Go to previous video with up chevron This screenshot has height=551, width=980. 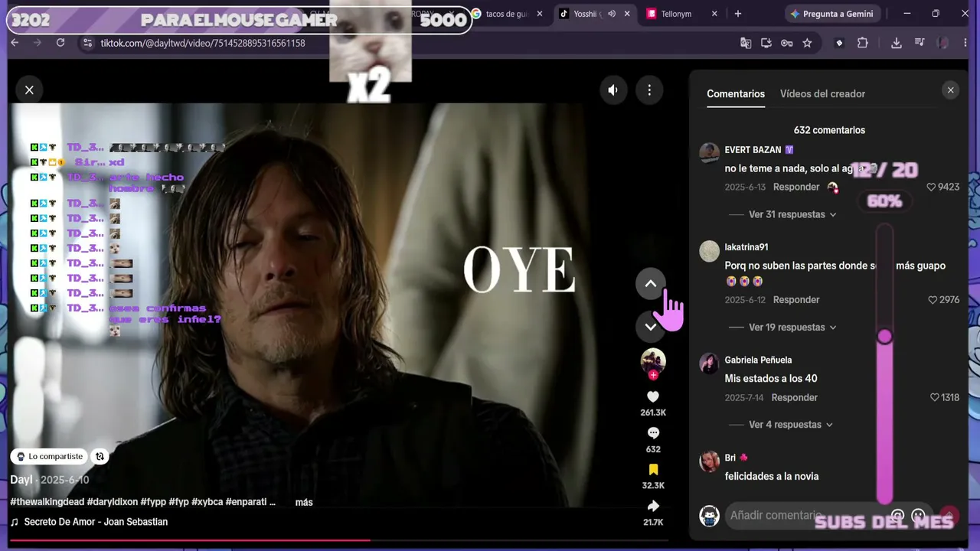tap(651, 284)
